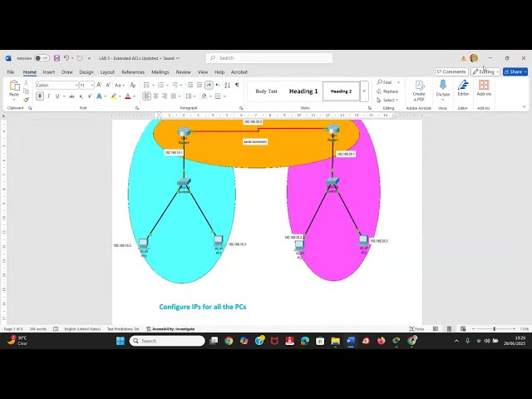Open the font size dropdown

pyautogui.click(x=92, y=85)
